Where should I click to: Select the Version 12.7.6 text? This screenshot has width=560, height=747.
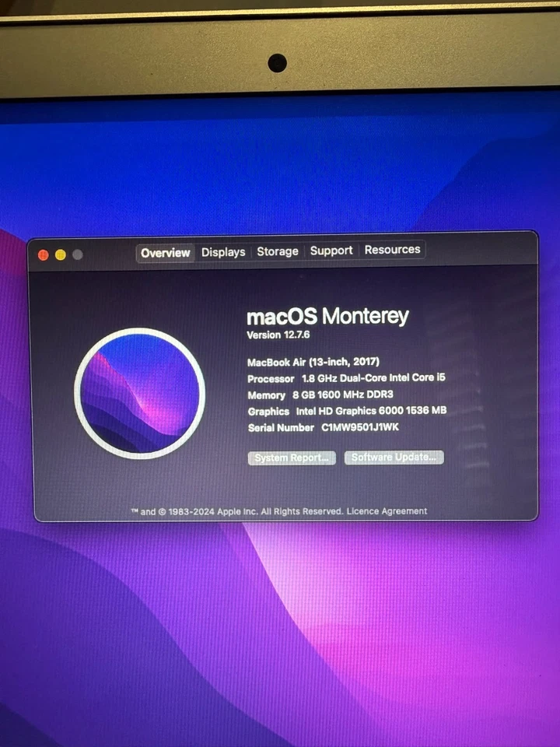[278, 335]
